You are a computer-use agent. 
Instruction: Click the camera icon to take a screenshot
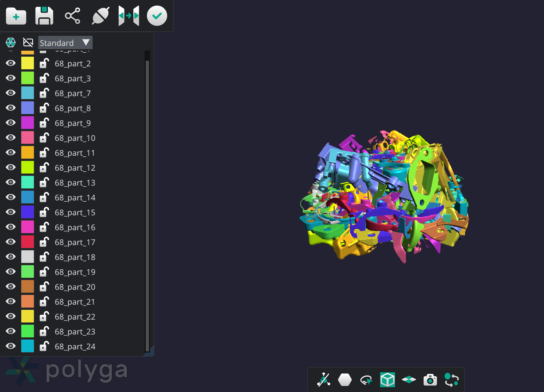[430, 379]
